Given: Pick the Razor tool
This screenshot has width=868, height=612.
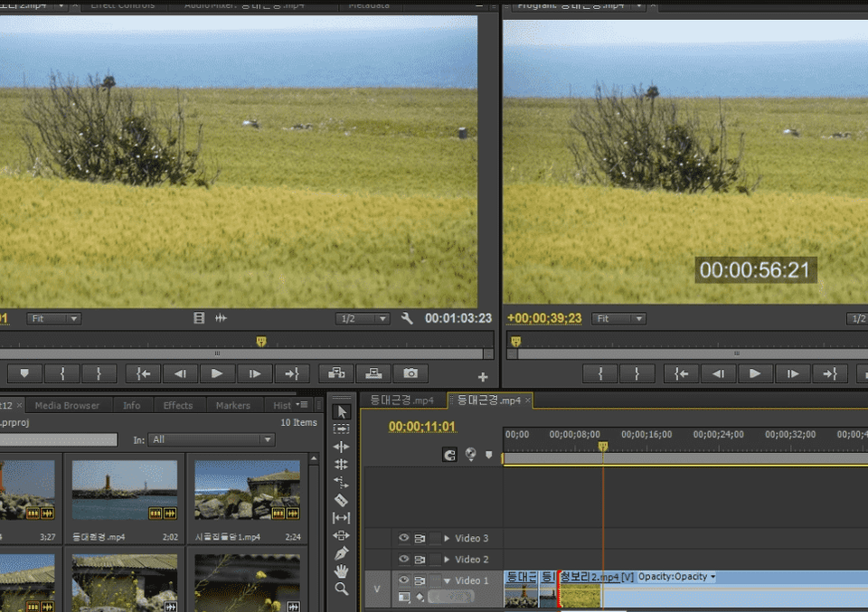Looking at the screenshot, I should point(342,500).
